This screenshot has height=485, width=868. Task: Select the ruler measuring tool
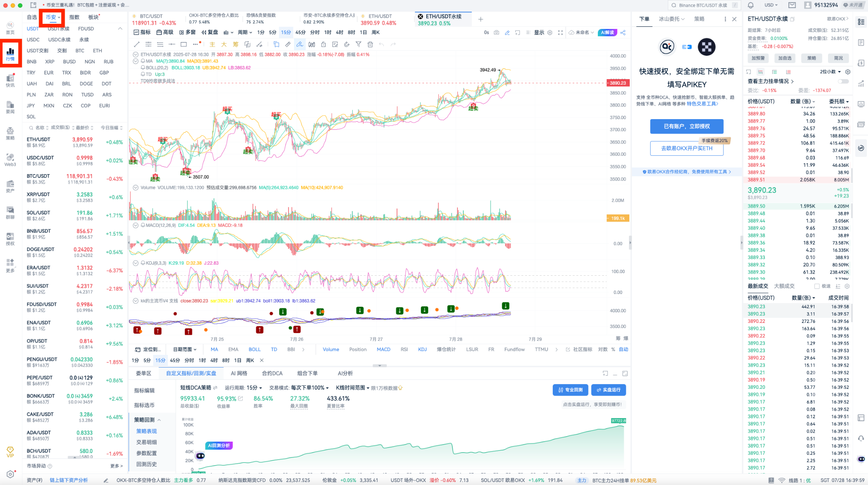click(x=288, y=44)
